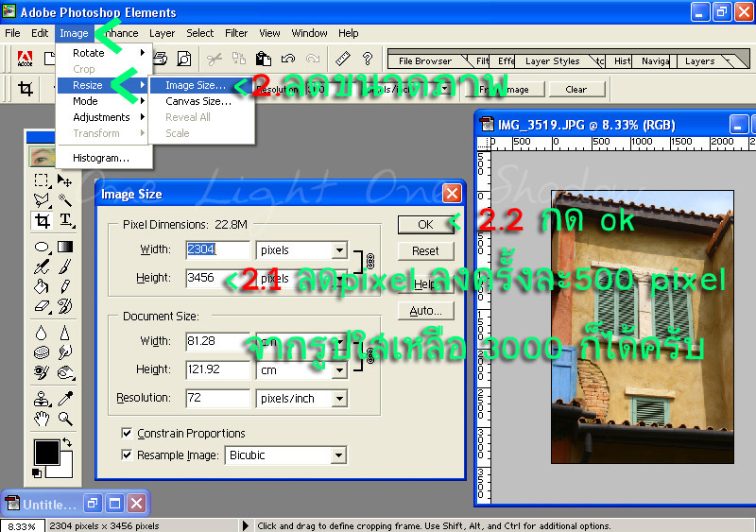Reset default colors small icon
This screenshot has height=532, width=756.
tap(37, 472)
